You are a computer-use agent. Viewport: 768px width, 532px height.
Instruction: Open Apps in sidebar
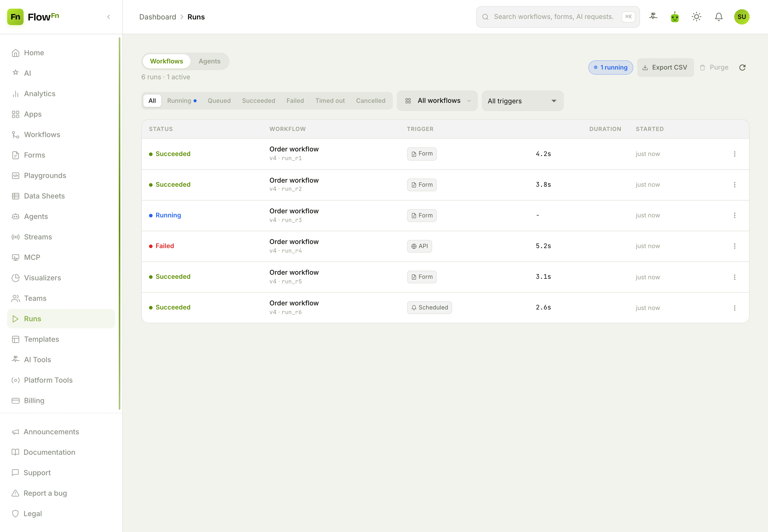[61, 114]
